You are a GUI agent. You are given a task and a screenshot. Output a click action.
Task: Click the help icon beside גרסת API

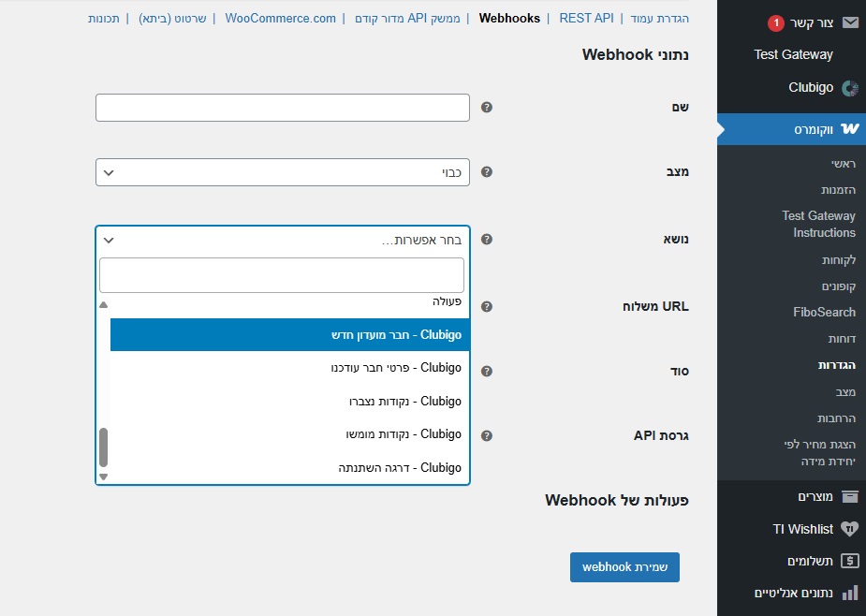point(487,435)
